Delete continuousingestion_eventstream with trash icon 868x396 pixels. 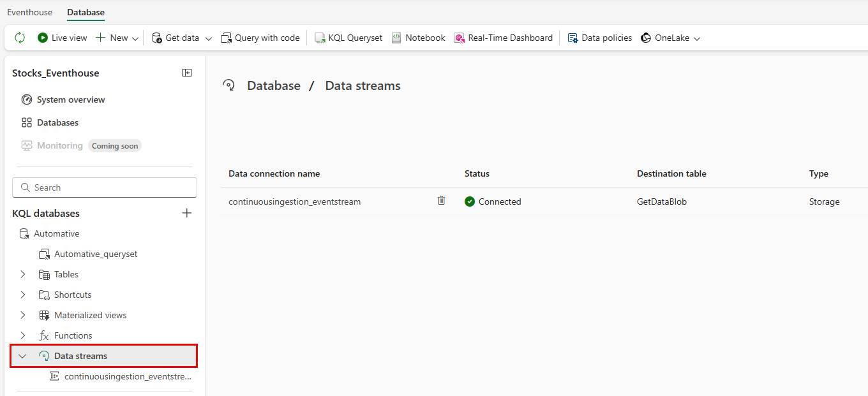click(441, 201)
